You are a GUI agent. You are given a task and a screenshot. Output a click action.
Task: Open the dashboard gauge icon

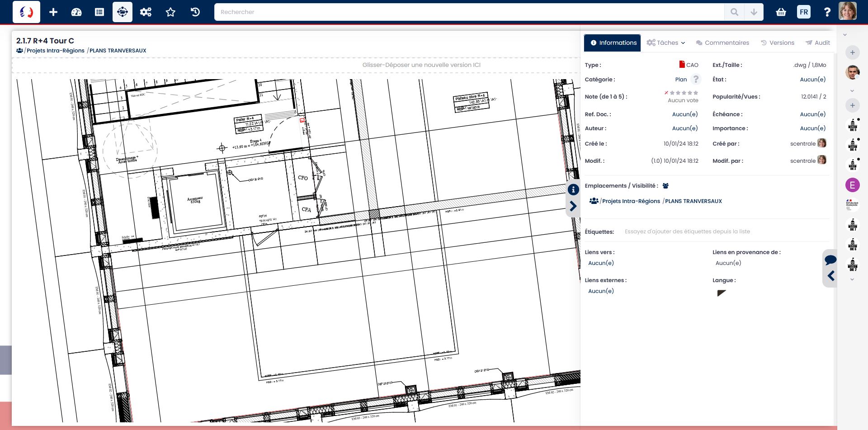(x=76, y=12)
